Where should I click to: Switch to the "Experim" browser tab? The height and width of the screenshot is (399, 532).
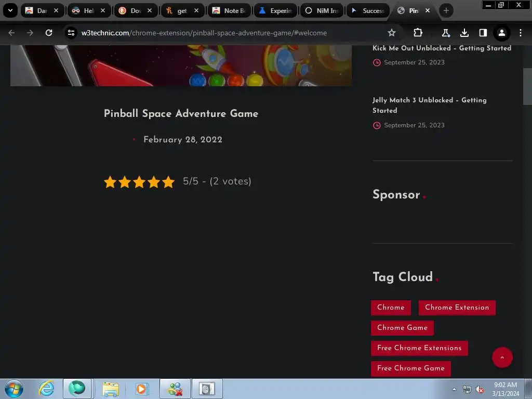275,10
